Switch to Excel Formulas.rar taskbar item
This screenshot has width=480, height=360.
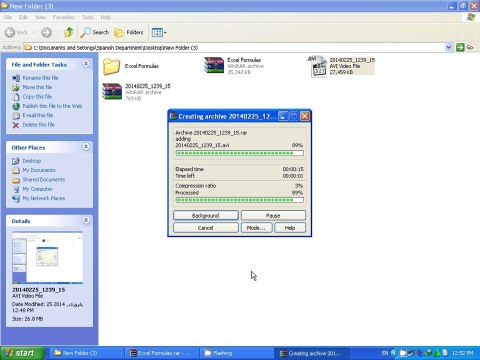coord(161,353)
